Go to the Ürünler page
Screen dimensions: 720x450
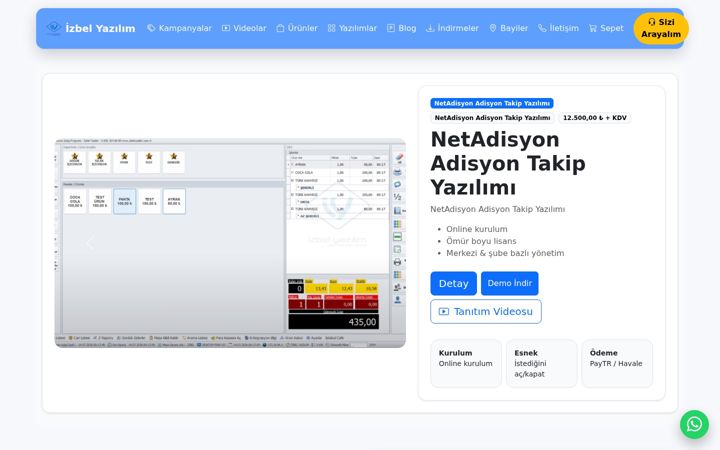click(x=297, y=28)
